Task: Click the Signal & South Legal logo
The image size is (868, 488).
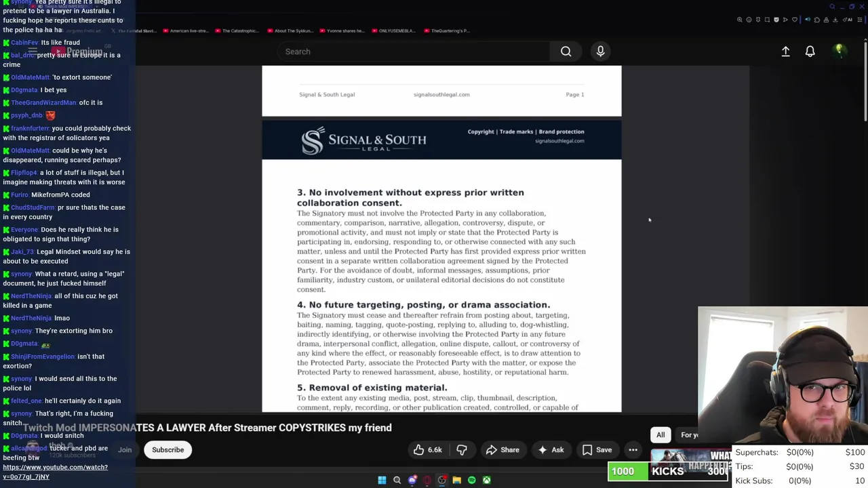Action: (x=364, y=141)
